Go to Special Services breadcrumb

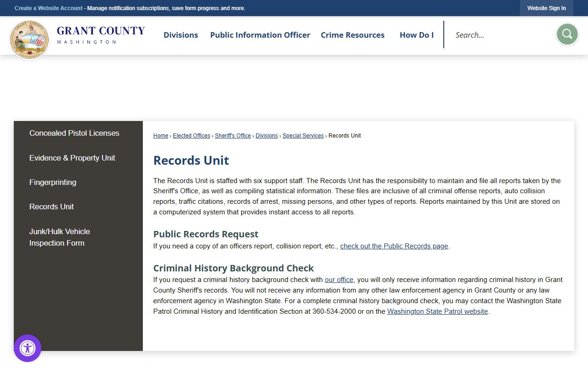pos(303,136)
